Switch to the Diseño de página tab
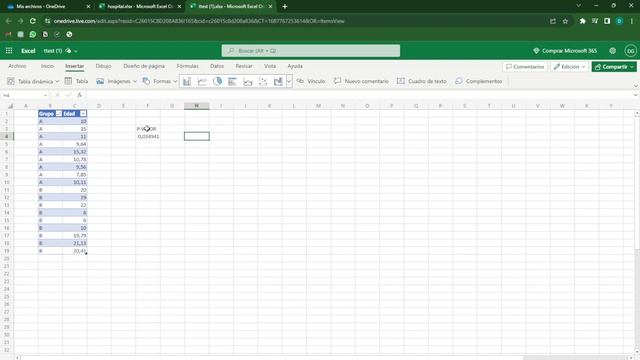 [144, 66]
